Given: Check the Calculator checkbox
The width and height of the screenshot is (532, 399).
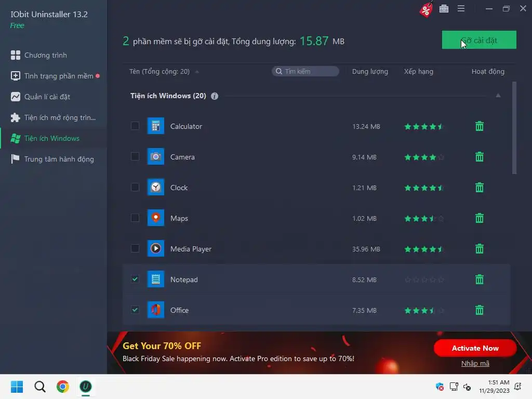Looking at the screenshot, I should (x=135, y=126).
